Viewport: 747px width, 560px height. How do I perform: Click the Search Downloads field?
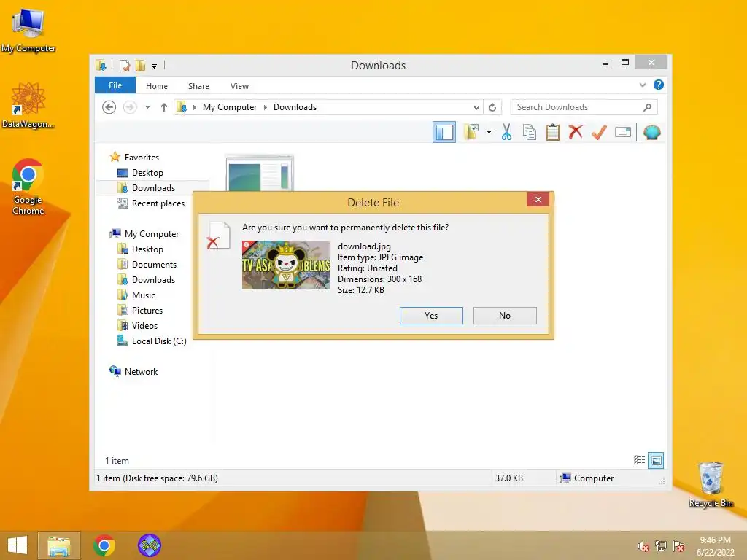pos(584,107)
